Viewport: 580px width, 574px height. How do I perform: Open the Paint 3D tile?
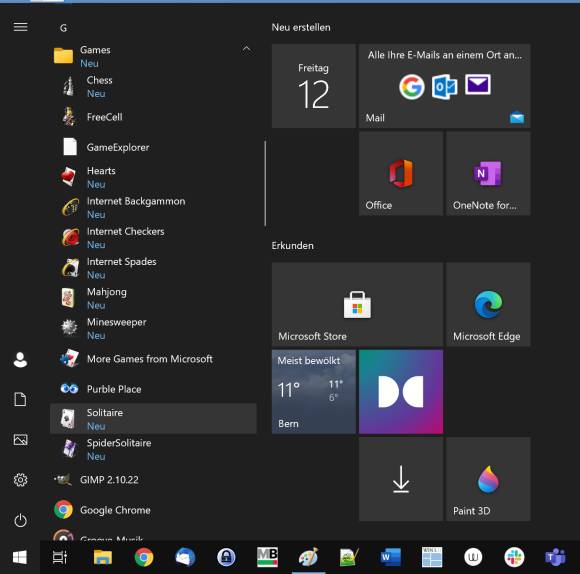(488, 479)
